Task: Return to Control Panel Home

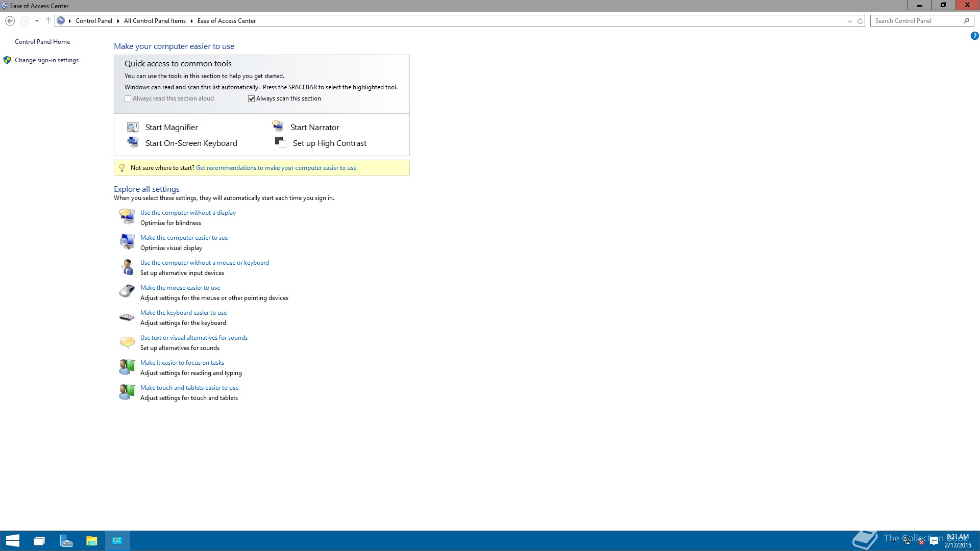Action: 42,41
